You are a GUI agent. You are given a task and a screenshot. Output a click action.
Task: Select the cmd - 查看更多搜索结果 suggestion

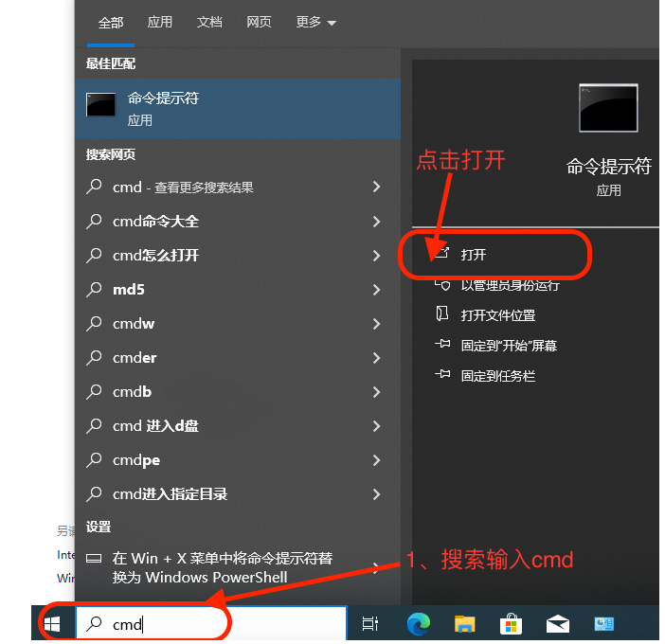(238, 187)
